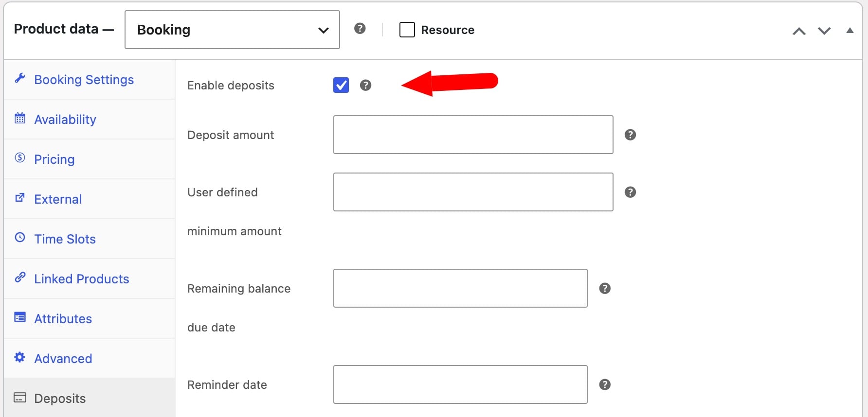Click the wrench icon beside Booking Settings
This screenshot has width=868, height=417.
point(20,78)
